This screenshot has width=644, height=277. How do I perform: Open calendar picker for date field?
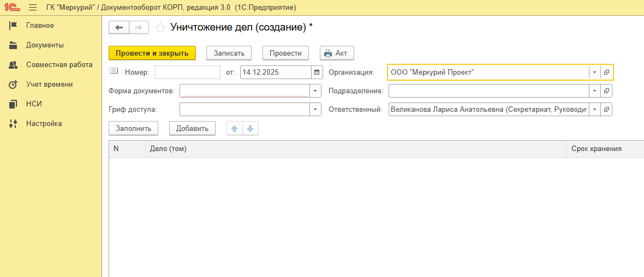[x=317, y=73]
